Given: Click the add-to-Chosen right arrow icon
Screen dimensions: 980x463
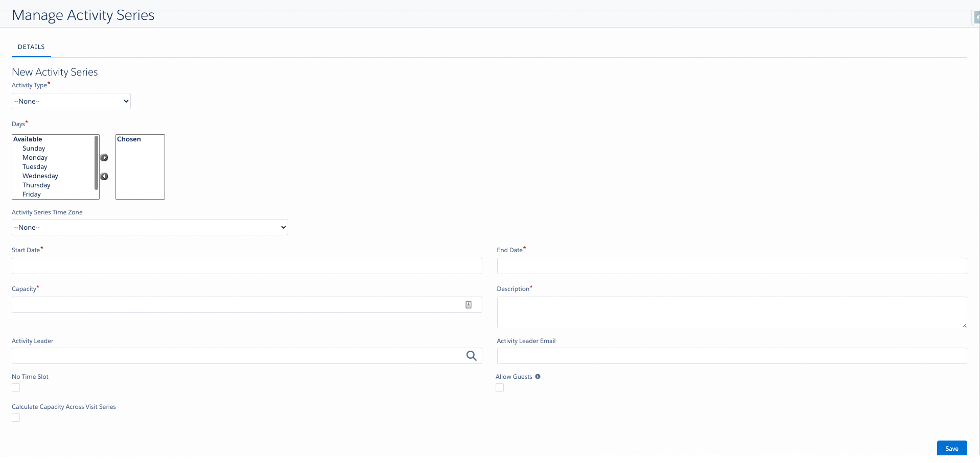Looking at the screenshot, I should [x=104, y=158].
